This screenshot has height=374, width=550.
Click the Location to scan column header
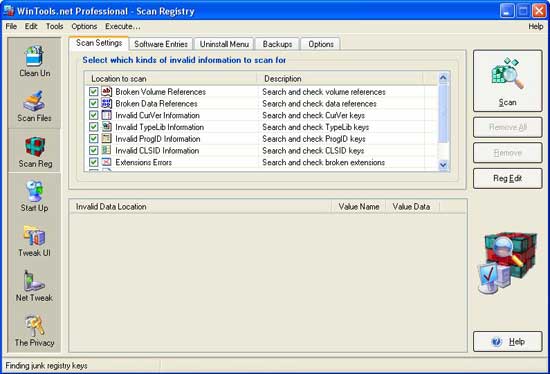170,79
